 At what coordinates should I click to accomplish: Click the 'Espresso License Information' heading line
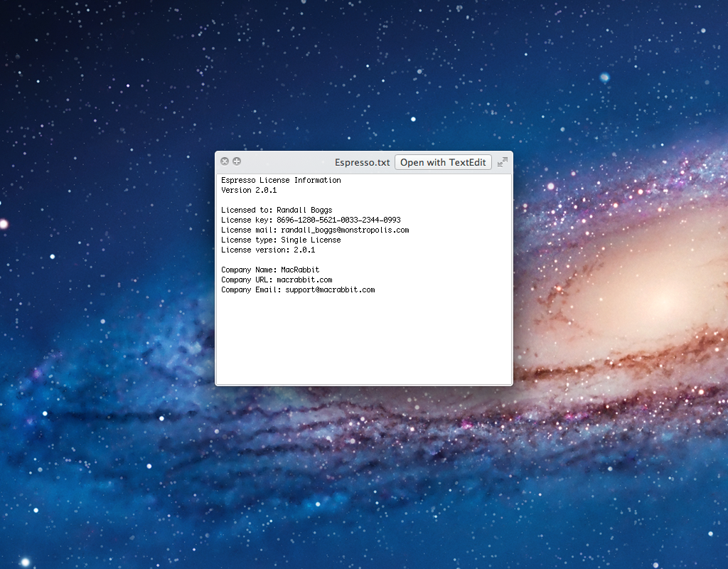281,180
